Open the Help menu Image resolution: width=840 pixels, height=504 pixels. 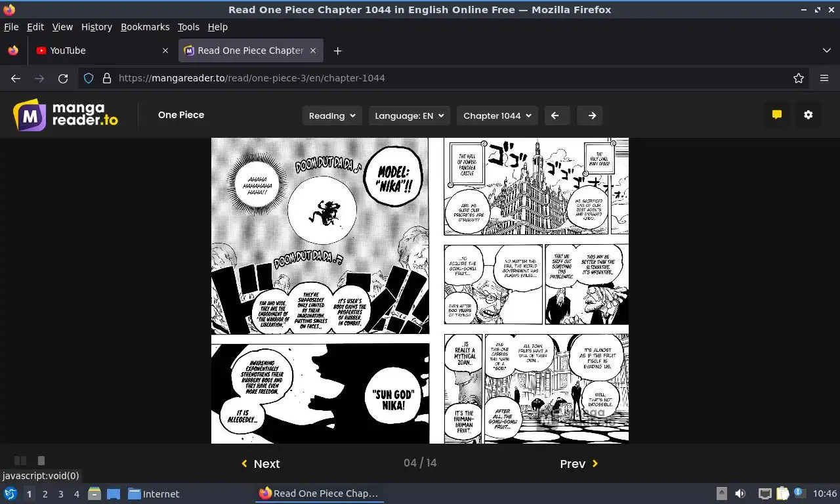217,27
